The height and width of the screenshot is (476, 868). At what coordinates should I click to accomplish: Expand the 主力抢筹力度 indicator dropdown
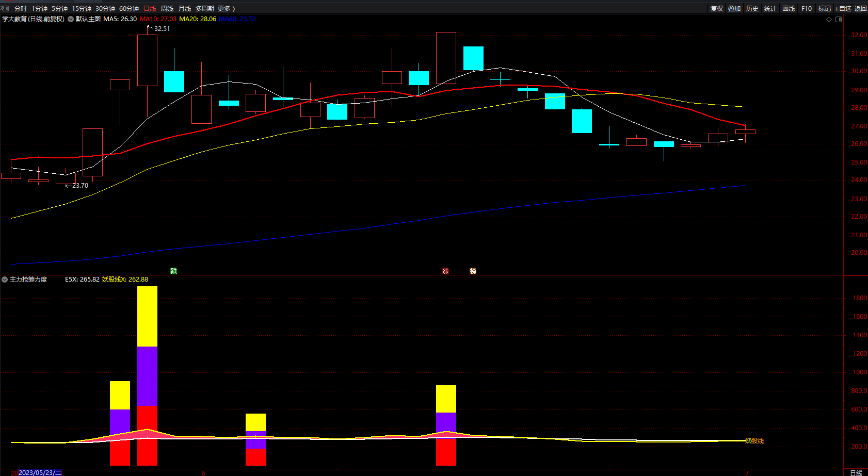5,280
